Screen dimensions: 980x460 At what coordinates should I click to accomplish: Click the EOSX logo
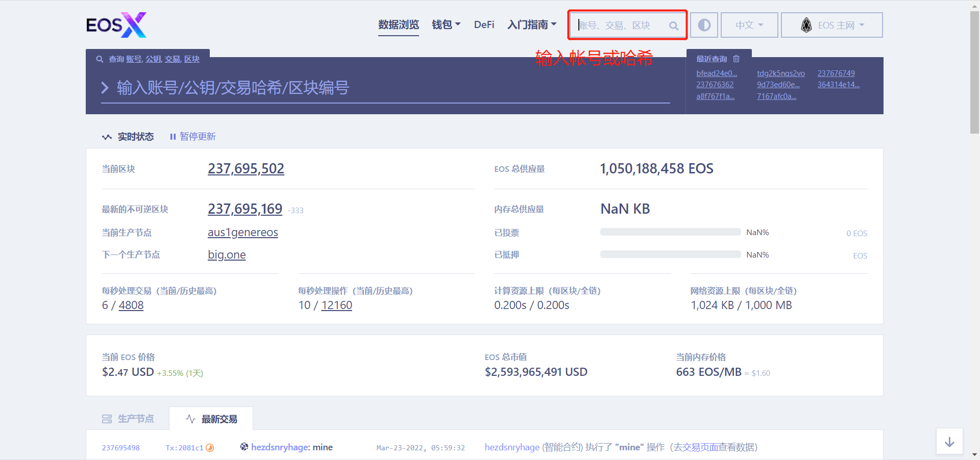tap(116, 25)
